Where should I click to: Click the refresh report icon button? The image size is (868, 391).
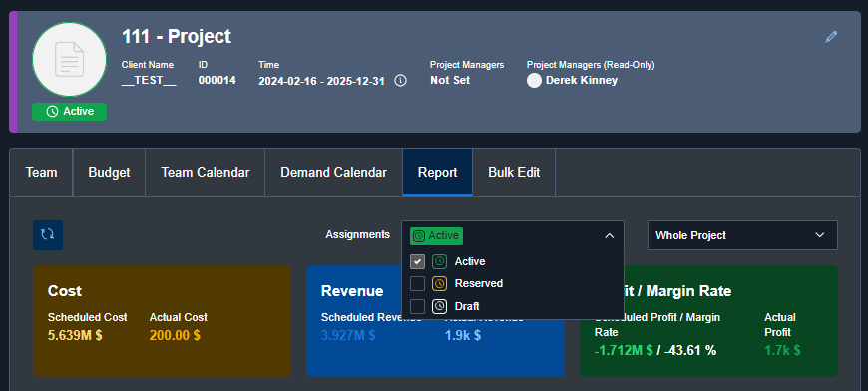[x=48, y=235]
